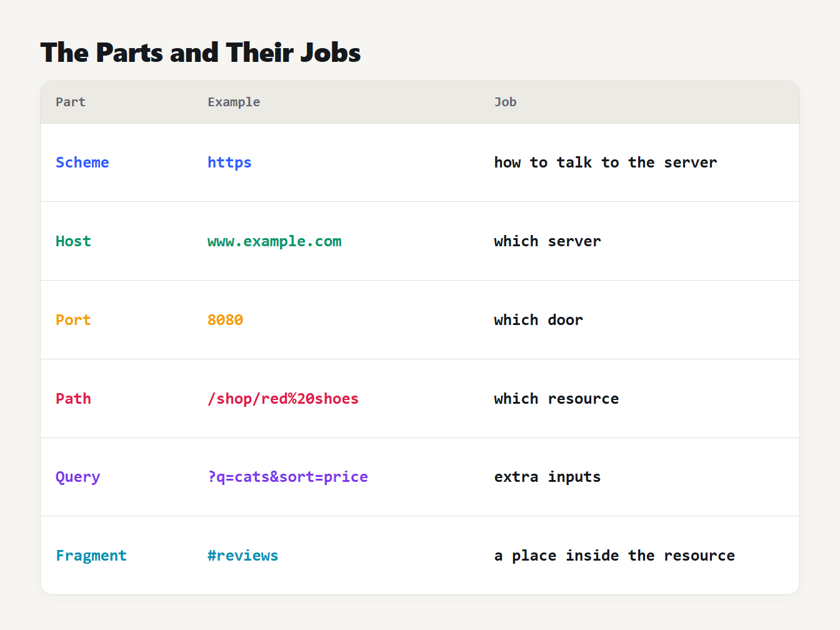Image resolution: width=840 pixels, height=630 pixels.
Task: Click the heading 'The Parts and Their Jobs'
Action: (x=201, y=52)
